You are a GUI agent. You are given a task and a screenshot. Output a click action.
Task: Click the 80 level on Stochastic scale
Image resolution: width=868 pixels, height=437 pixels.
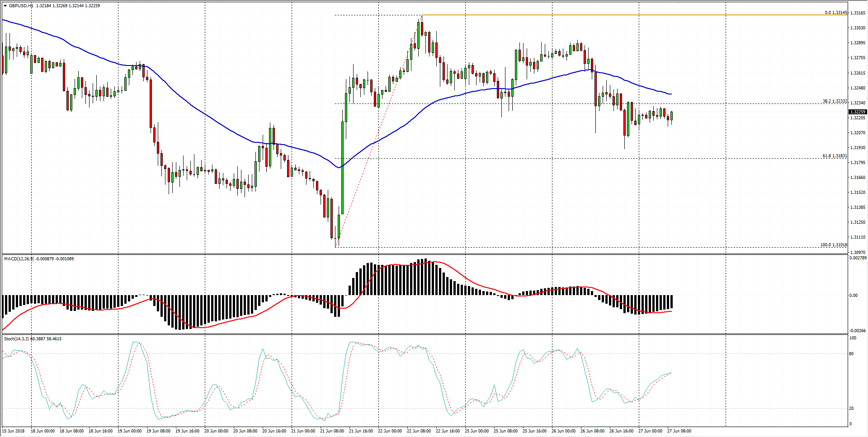851,354
